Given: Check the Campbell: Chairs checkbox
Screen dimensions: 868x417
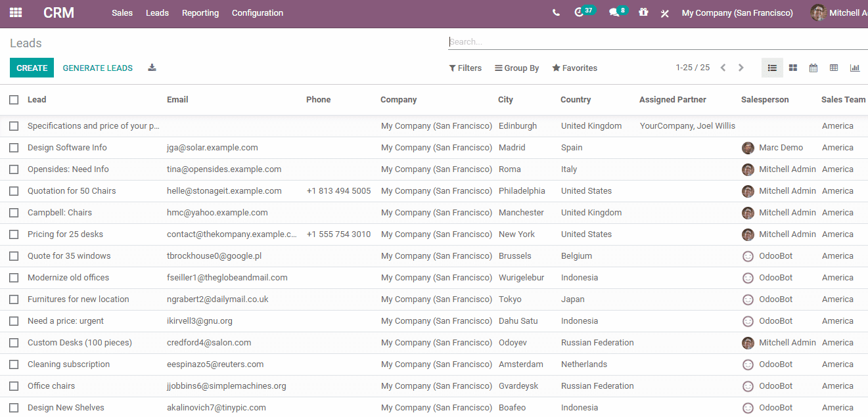Looking at the screenshot, I should pos(14,213).
